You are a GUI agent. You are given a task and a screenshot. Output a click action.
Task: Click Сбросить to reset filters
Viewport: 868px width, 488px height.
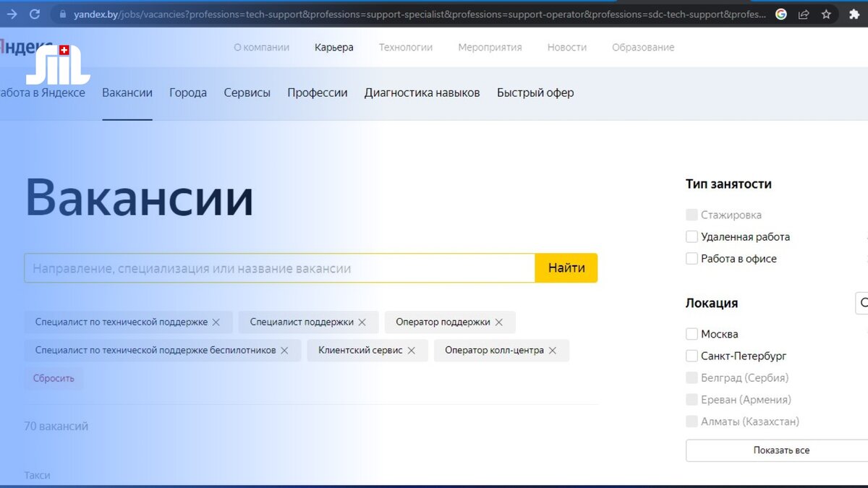(x=54, y=378)
